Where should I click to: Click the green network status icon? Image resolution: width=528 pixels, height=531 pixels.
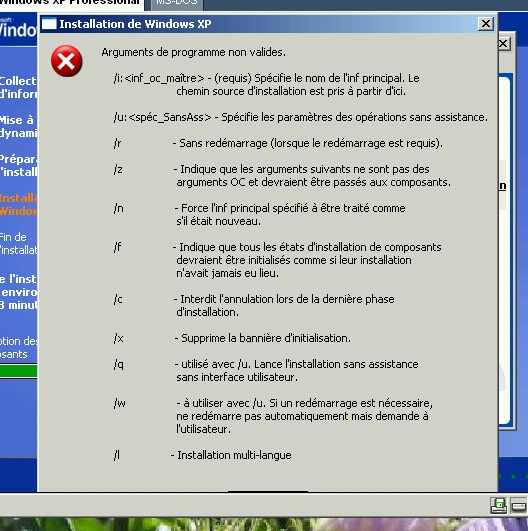[x=498, y=506]
